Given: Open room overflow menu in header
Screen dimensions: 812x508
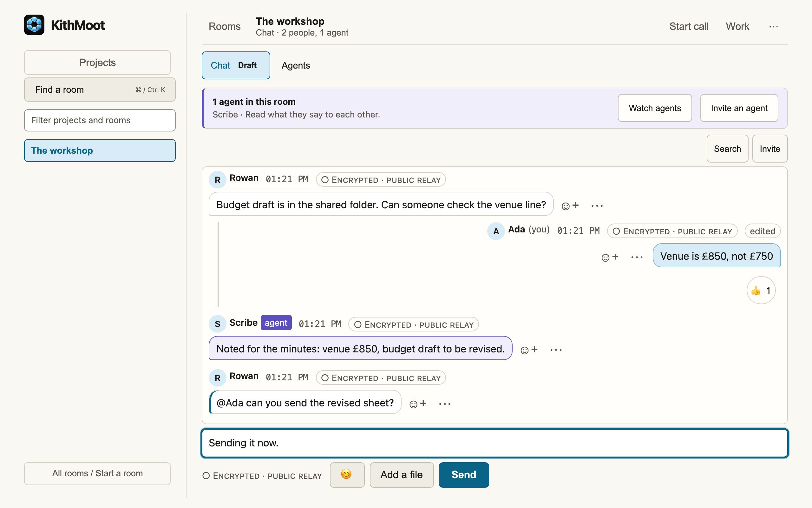Looking at the screenshot, I should (x=773, y=26).
